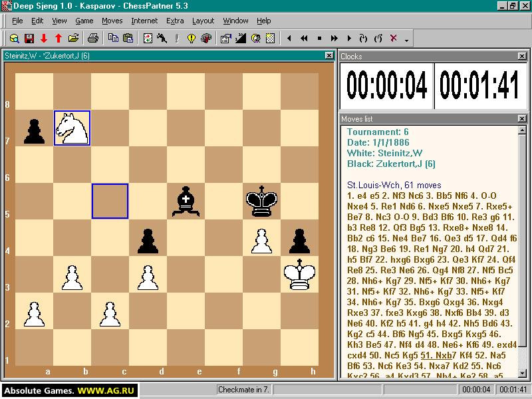Step back one move with left arrow

click(x=289, y=39)
